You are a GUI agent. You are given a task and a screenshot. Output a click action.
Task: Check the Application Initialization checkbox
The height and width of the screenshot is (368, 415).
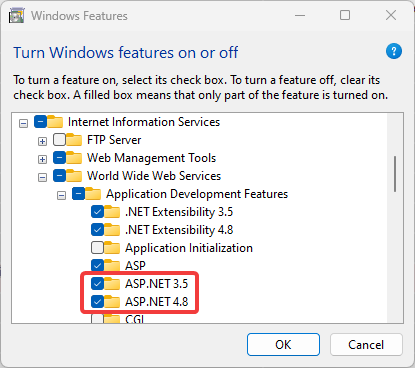pyautogui.click(x=97, y=248)
